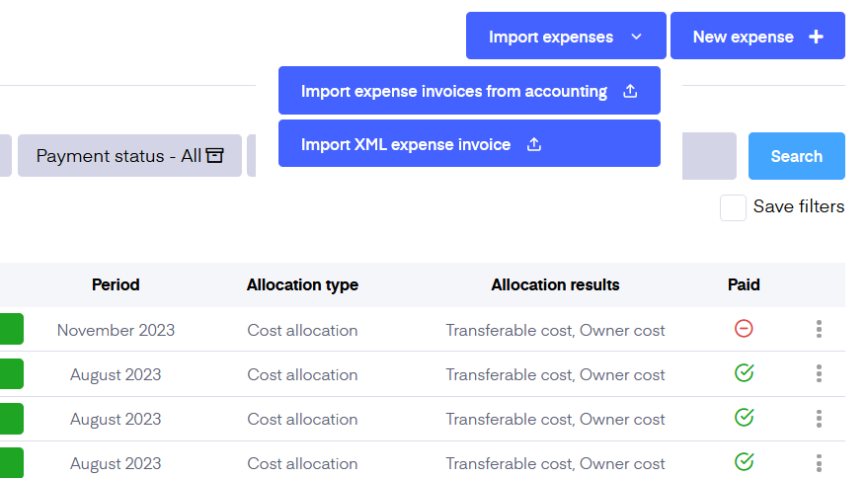Click the Paid column header
Screen dimensions: 868x478
tap(744, 284)
